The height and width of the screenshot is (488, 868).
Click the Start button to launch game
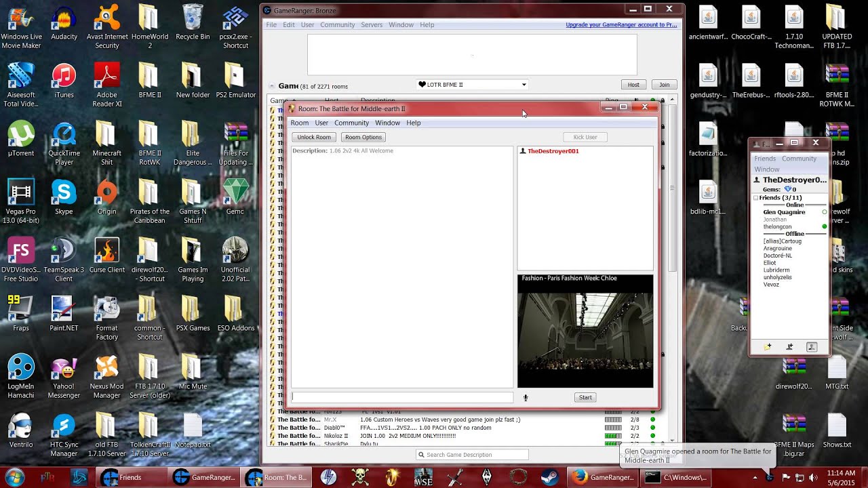tap(585, 398)
